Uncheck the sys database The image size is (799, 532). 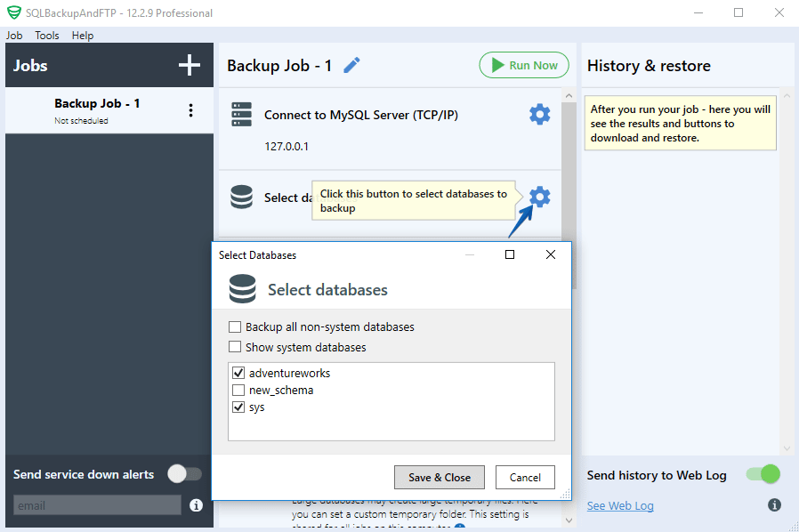(238, 407)
